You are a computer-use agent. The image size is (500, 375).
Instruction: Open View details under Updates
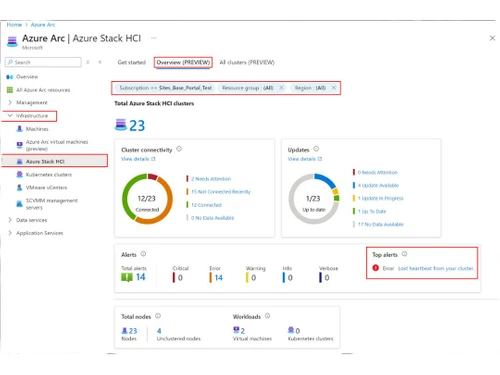pos(305,159)
